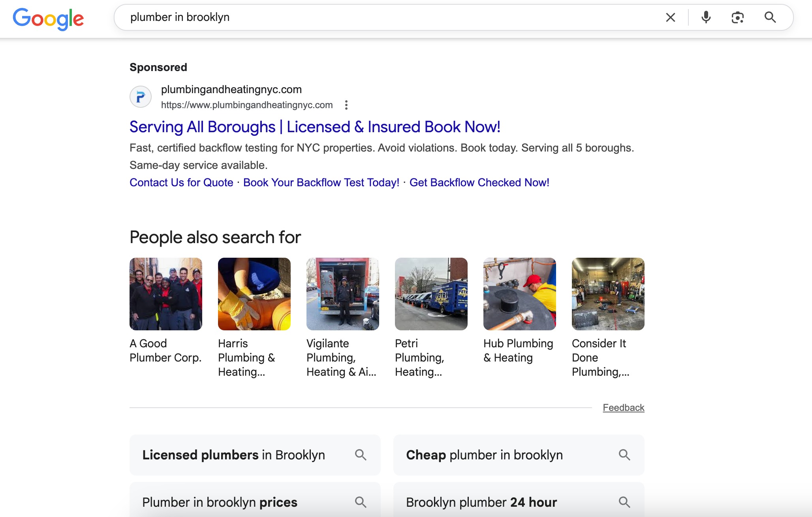
Task: Open the Feedback link
Action: click(623, 408)
